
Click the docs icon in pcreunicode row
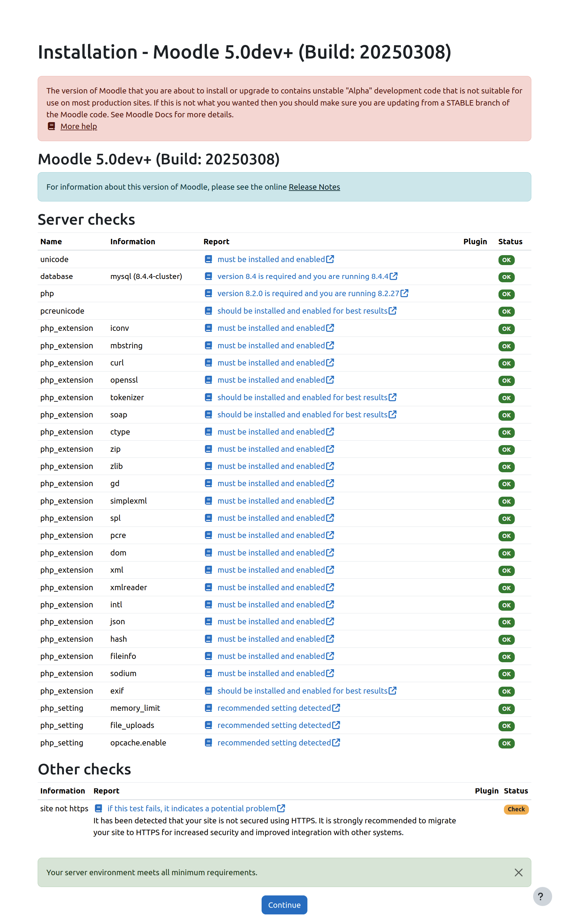tap(208, 311)
